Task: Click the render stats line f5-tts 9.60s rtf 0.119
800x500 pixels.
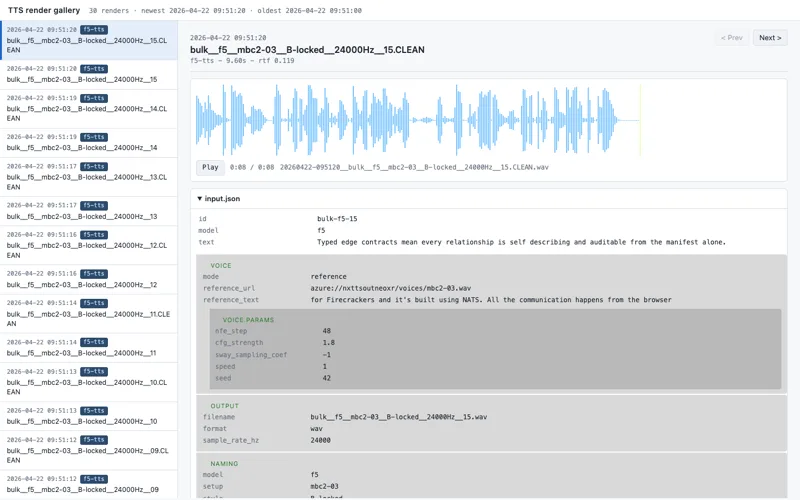Action: pos(242,61)
